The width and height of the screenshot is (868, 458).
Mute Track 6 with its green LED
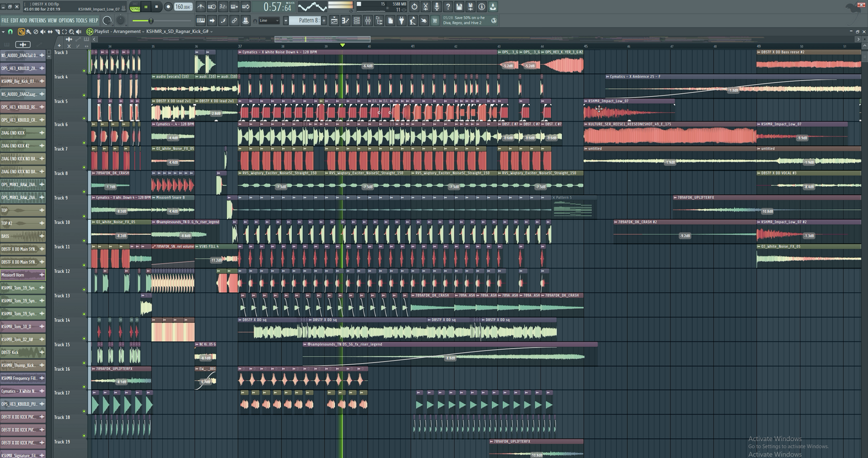[84, 143]
